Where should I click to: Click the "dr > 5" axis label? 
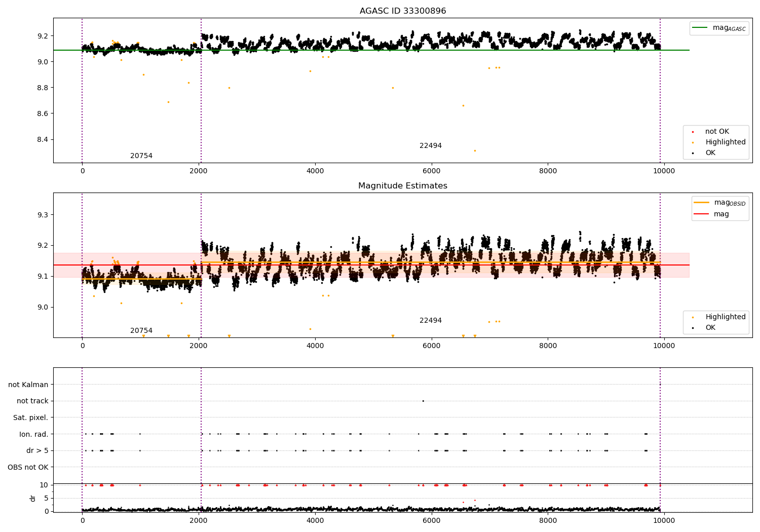click(x=37, y=451)
